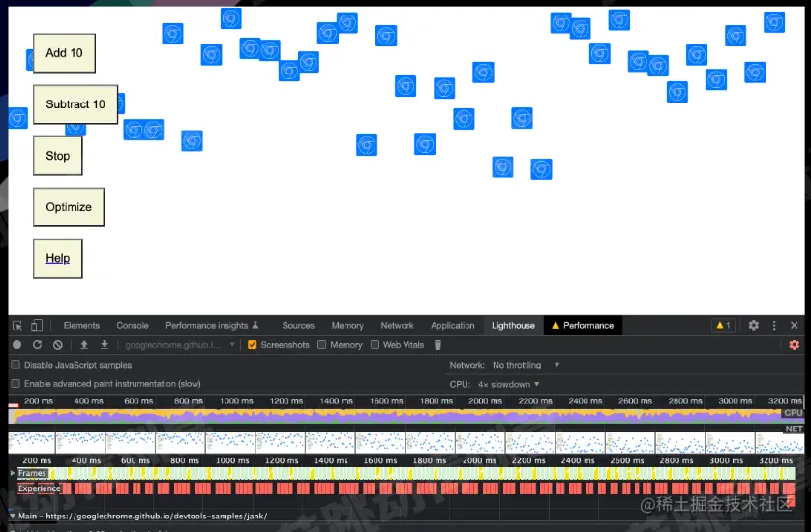Click the first screenshot thumbnail in filmstrip
This screenshot has width=811, height=532.
click(x=32, y=443)
